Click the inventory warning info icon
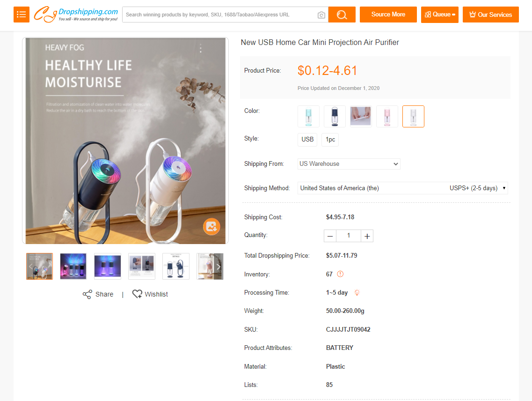 pyautogui.click(x=340, y=274)
